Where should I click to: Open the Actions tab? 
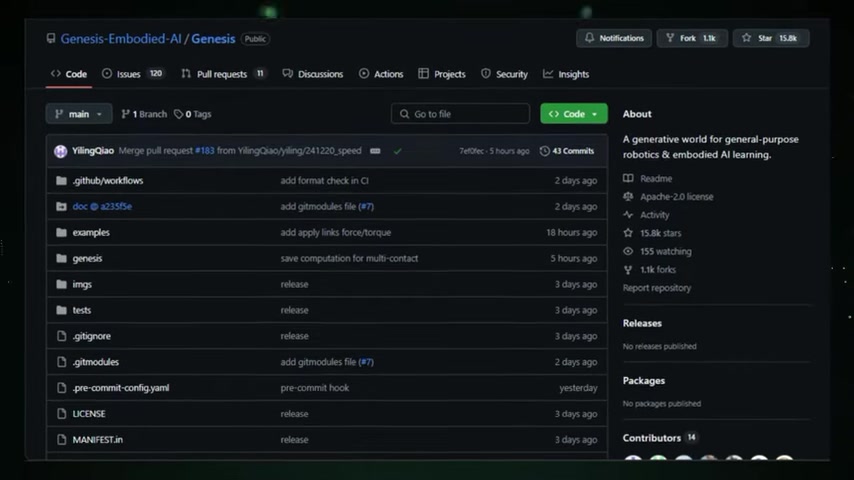pos(381,74)
